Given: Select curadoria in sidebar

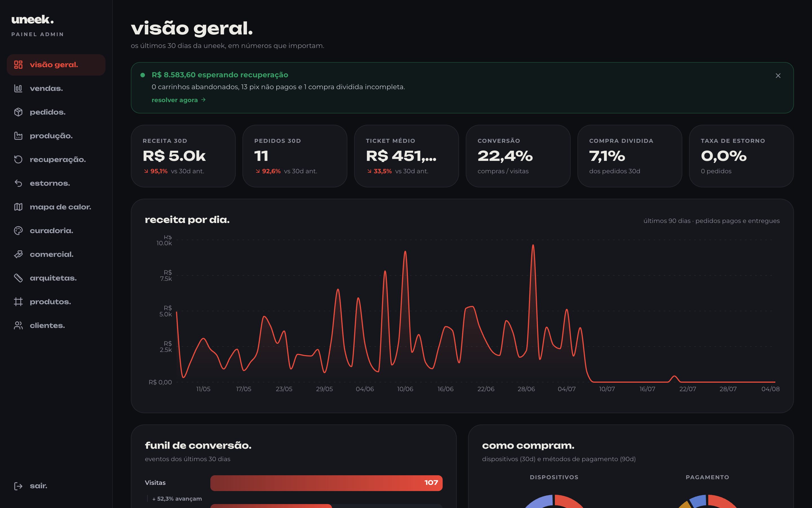Looking at the screenshot, I should 56,231.
